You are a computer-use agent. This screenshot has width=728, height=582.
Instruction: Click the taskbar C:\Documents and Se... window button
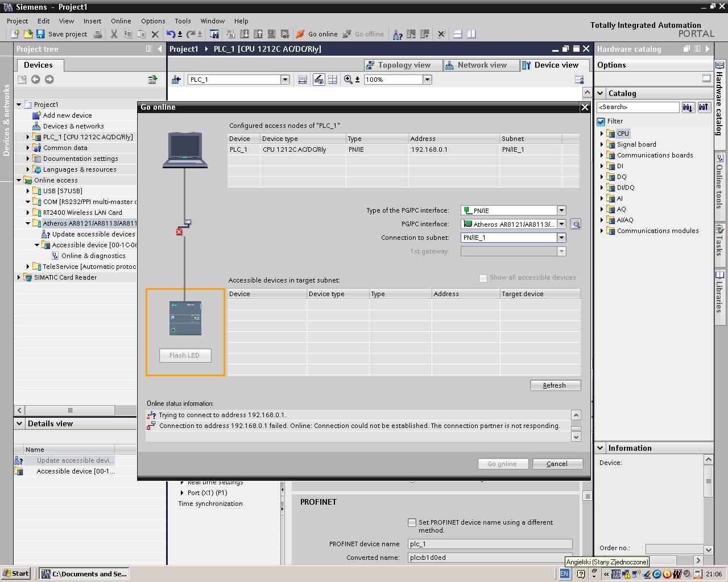coord(84,573)
